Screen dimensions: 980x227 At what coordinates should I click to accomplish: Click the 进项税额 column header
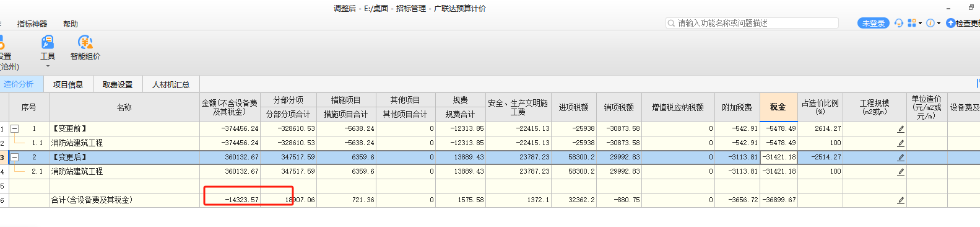574,107
